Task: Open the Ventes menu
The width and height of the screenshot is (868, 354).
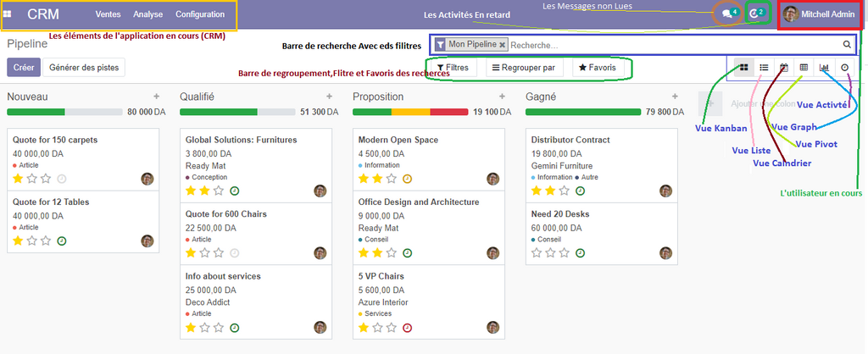Action: (x=108, y=14)
